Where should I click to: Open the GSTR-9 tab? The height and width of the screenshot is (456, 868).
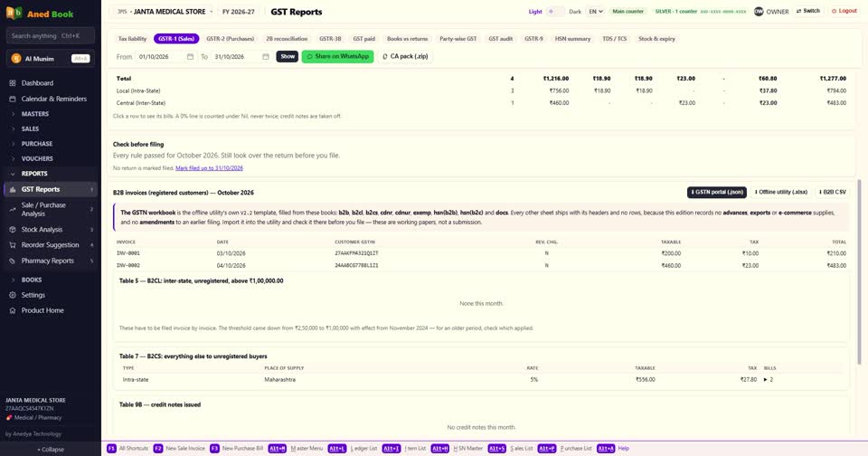coord(533,39)
